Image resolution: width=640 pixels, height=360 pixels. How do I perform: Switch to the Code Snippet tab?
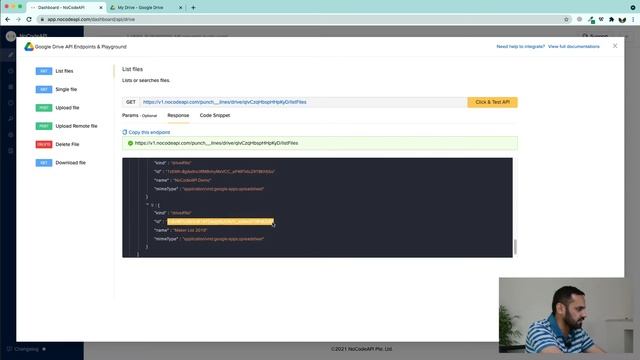(x=215, y=116)
